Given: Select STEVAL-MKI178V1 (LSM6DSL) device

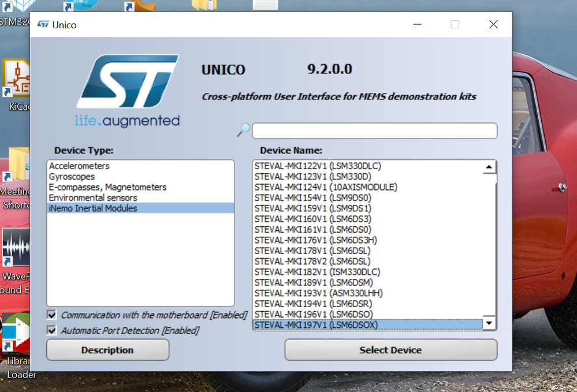Looking at the screenshot, I should (367, 251).
